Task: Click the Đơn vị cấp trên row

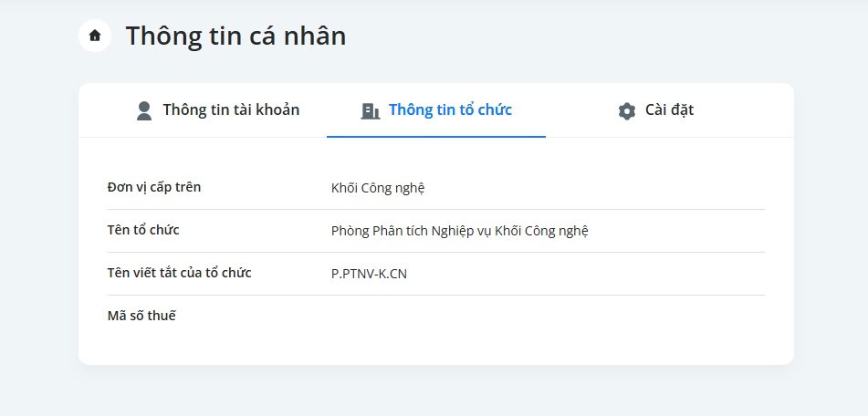Action: coord(435,188)
